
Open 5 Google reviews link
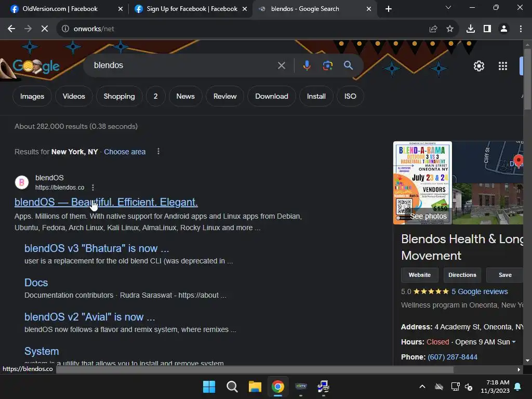coord(480,291)
